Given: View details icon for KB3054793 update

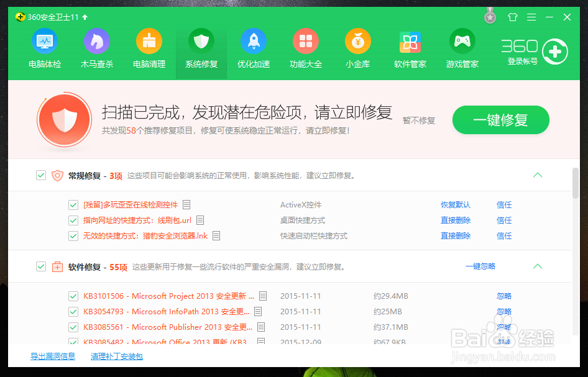Looking at the screenshot, I should point(258,311).
